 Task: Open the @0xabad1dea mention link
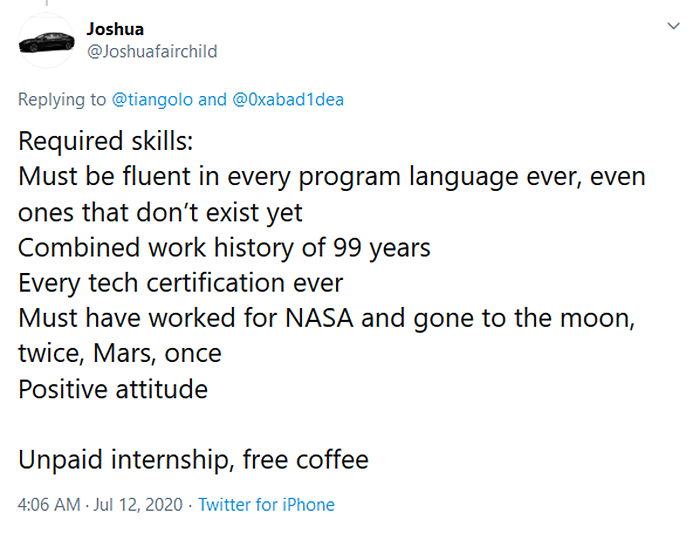[x=288, y=100]
